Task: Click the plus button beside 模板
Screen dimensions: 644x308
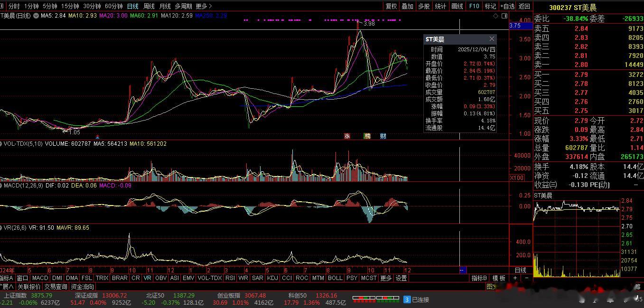Action: pyautogui.click(x=515, y=278)
